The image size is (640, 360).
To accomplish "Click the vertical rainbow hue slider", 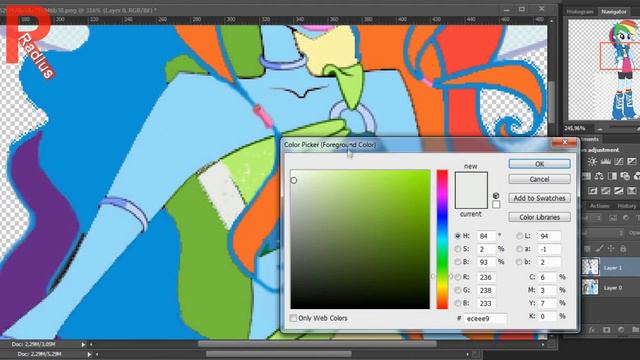I will pos(442,239).
